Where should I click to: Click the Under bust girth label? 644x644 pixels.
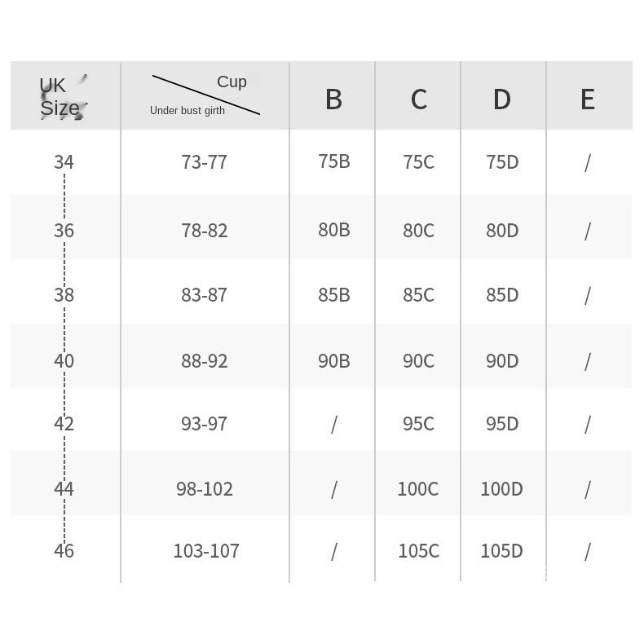(x=187, y=111)
